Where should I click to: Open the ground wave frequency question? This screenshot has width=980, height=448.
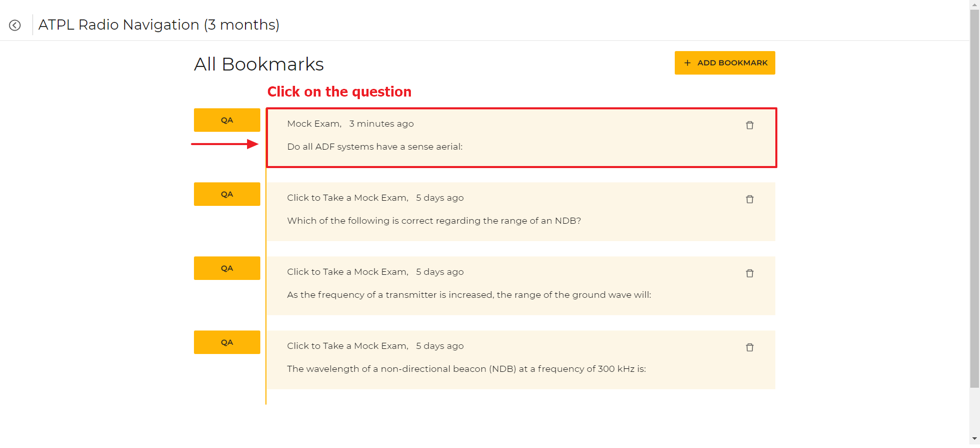pyautogui.click(x=469, y=295)
